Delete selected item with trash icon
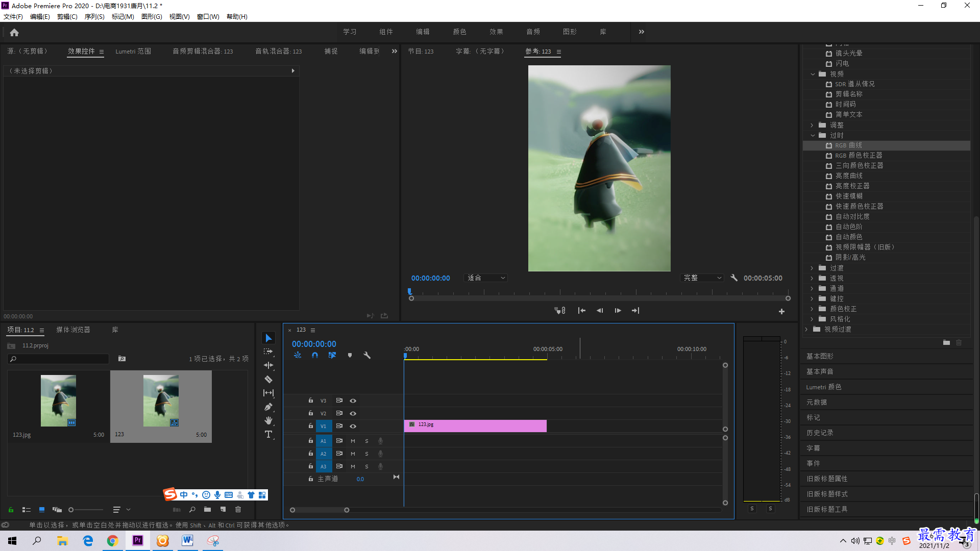This screenshot has width=980, height=551. click(238, 509)
